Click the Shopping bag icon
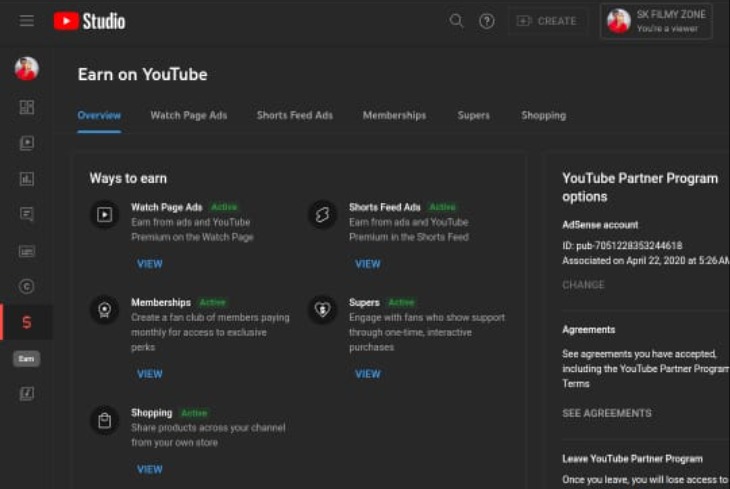730x489 pixels. point(104,421)
